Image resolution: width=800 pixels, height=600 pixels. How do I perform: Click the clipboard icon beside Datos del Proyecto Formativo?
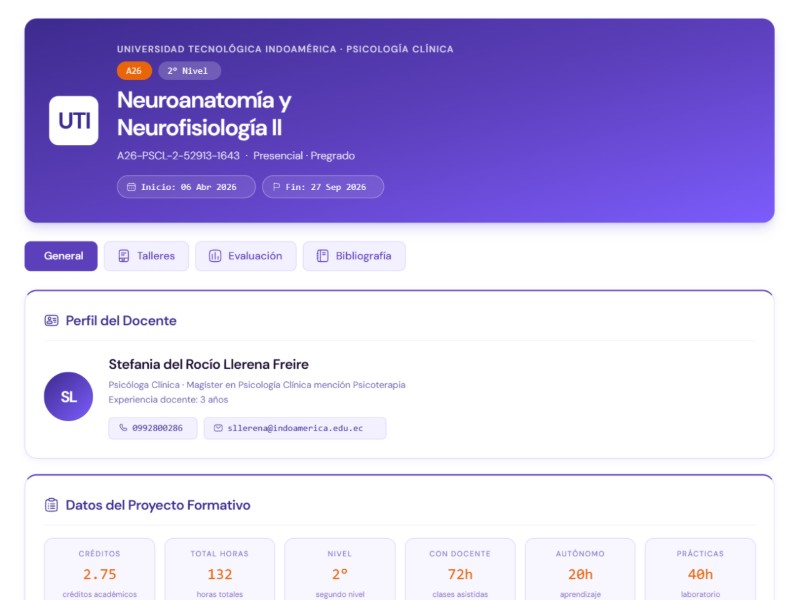(52, 505)
